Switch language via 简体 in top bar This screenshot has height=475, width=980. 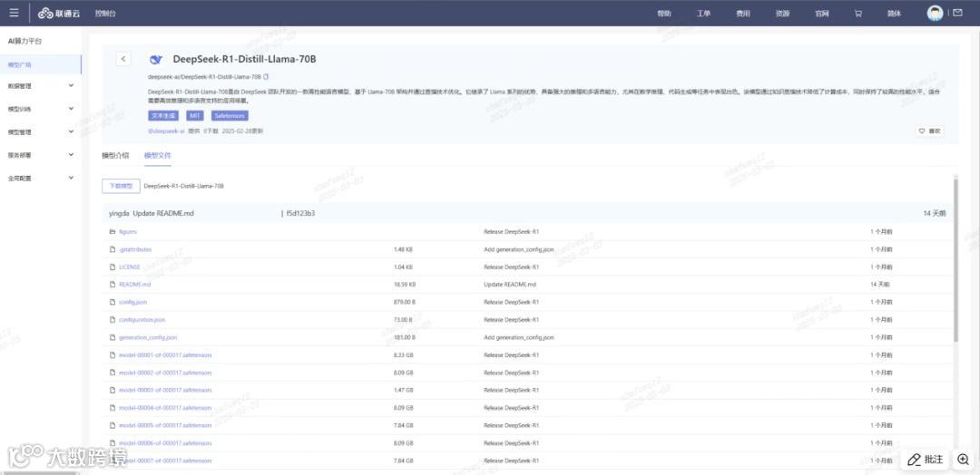tap(895, 13)
